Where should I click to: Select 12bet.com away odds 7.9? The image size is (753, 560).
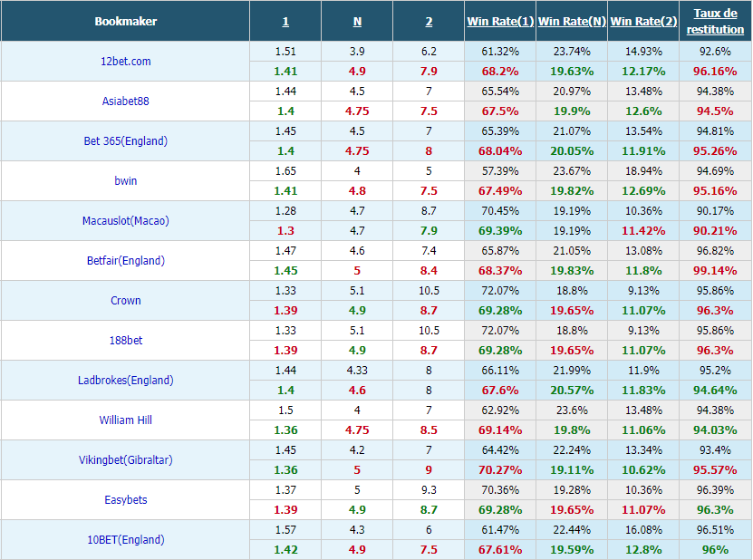[429, 72]
